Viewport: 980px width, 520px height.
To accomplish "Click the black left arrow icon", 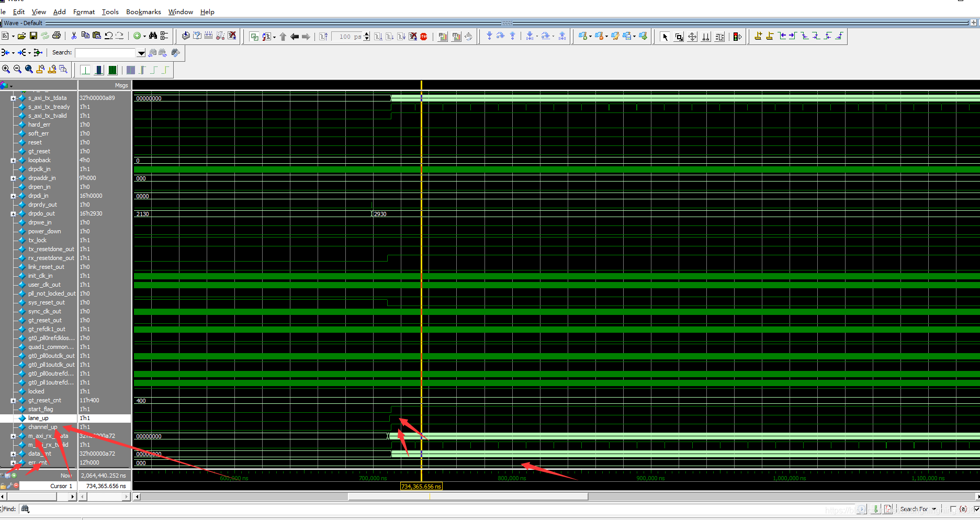I will 295,37.
